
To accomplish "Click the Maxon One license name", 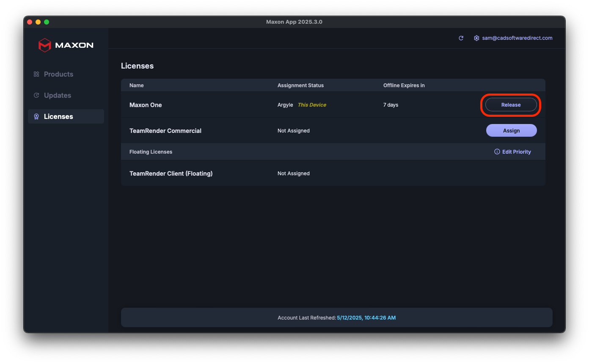I will tap(146, 105).
